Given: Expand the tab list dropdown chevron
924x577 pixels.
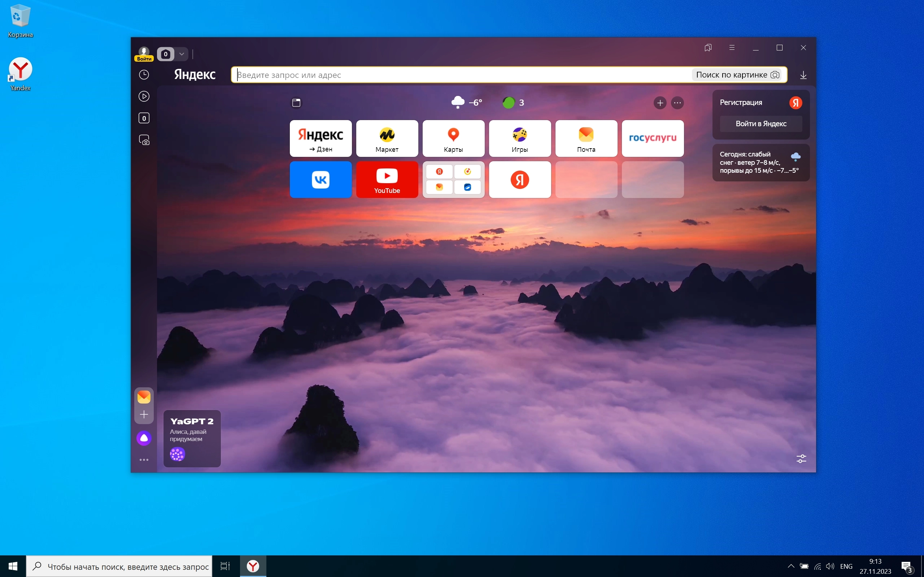Looking at the screenshot, I should 182,54.
